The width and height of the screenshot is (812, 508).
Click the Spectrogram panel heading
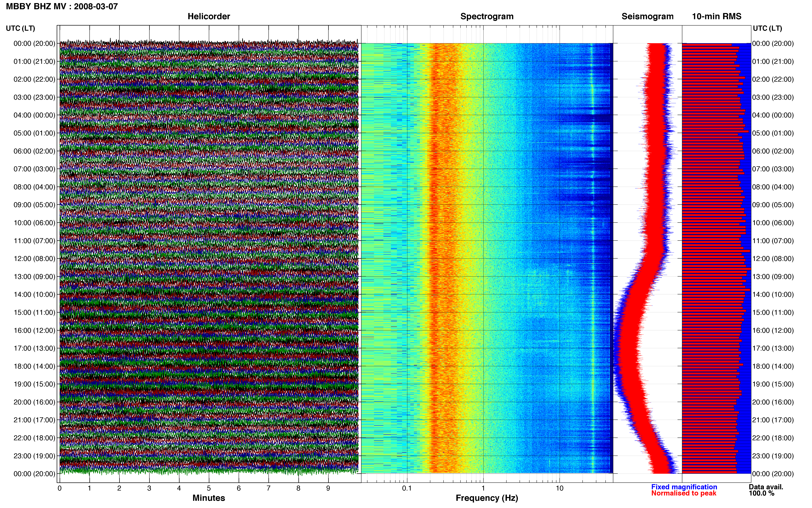tap(487, 16)
